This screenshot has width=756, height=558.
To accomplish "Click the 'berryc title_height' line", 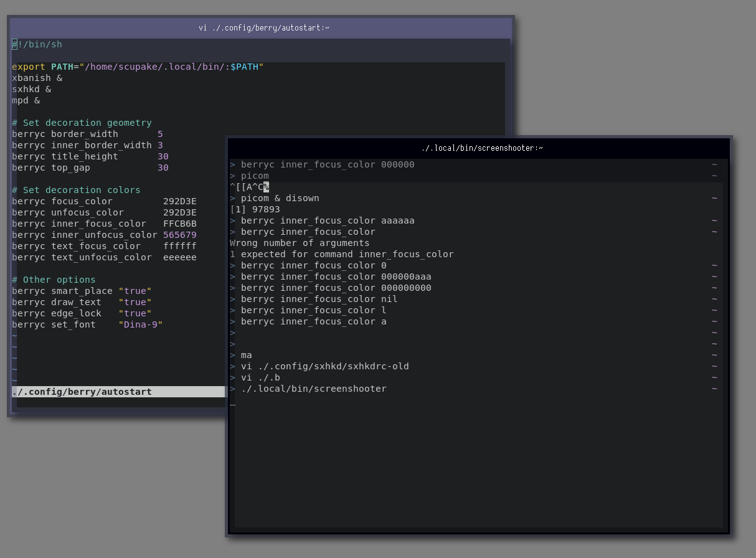I will coord(90,156).
